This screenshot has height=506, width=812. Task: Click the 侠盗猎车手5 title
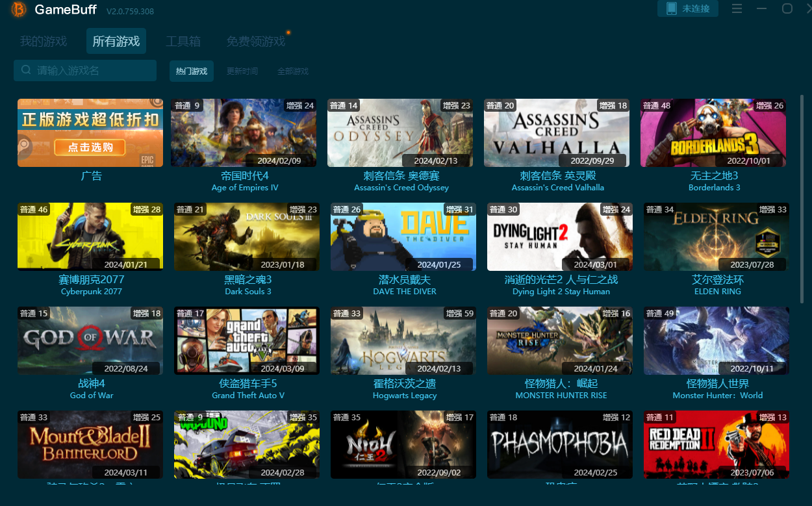click(248, 384)
